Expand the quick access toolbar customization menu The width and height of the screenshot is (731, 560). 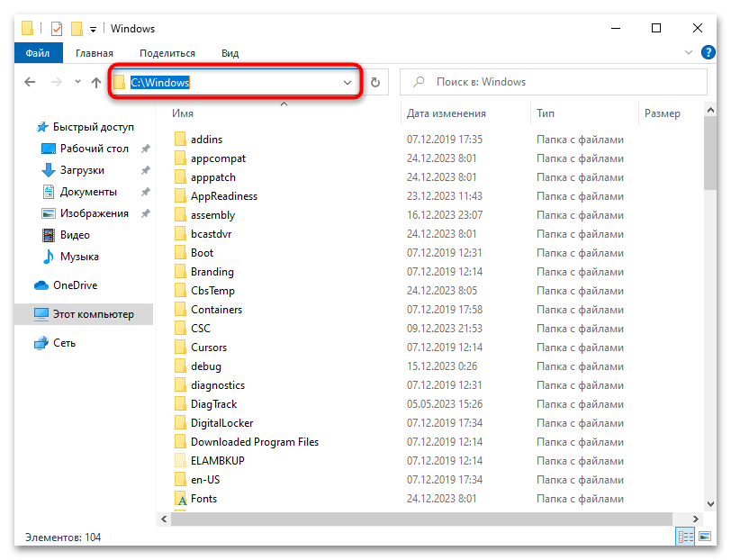pyautogui.click(x=94, y=28)
